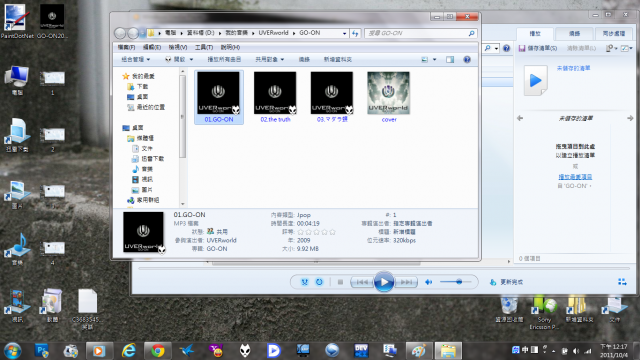Open the 說明(H) menu
The height and width of the screenshot is (360, 640).
coord(230,47)
